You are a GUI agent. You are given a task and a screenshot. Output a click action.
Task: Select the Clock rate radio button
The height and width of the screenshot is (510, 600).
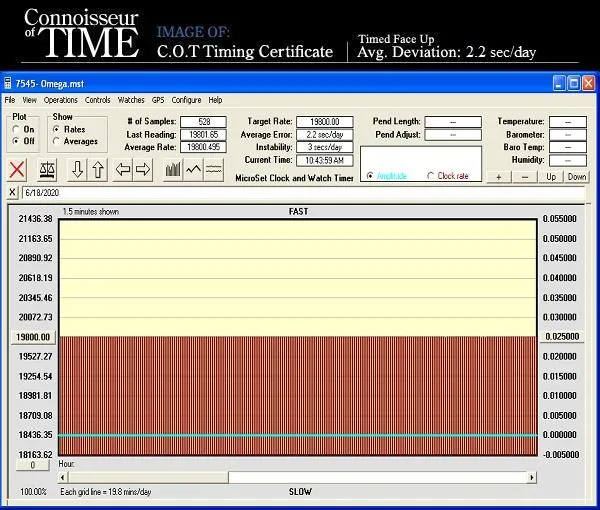(x=430, y=176)
